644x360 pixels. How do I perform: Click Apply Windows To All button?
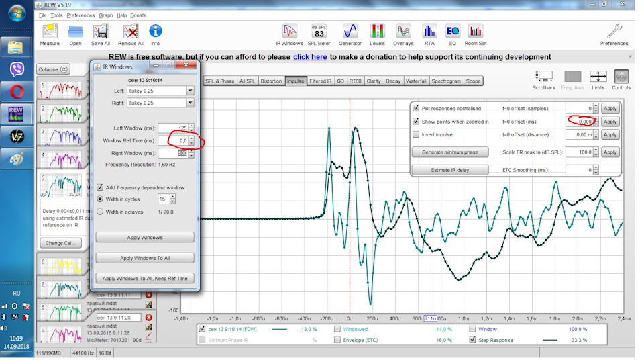pyautogui.click(x=145, y=258)
